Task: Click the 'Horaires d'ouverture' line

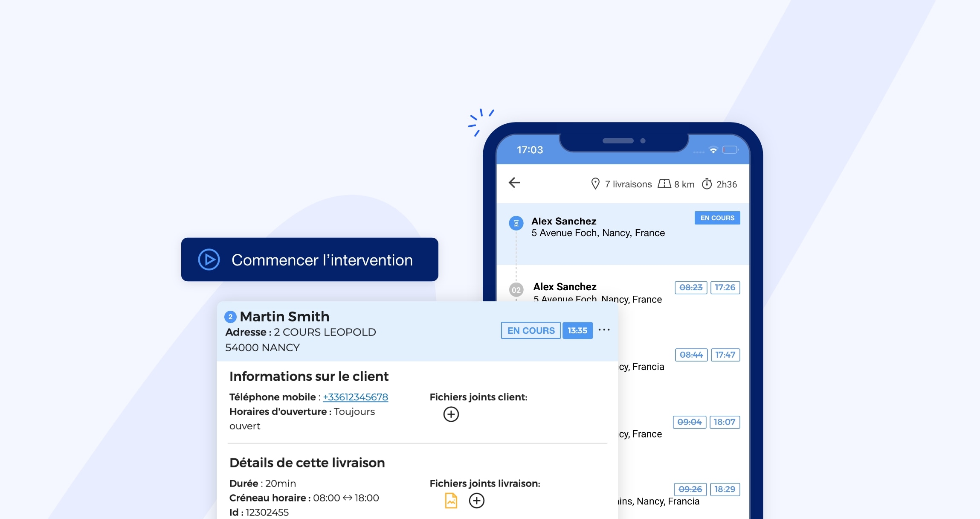Action: [x=302, y=419]
